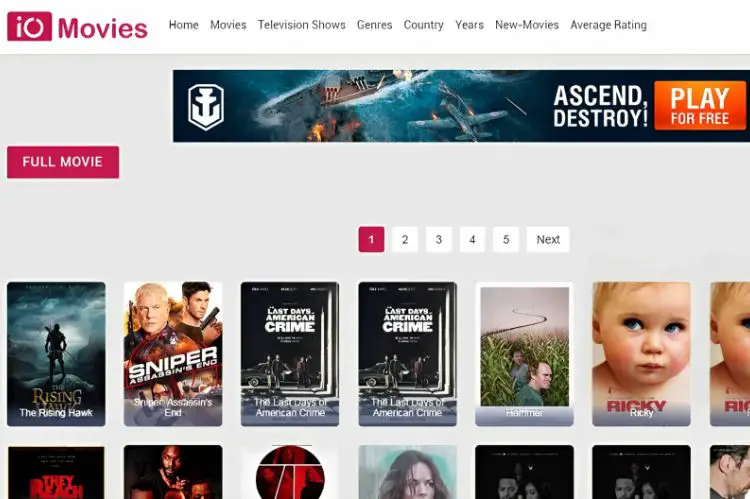Open the Country menu
The height and width of the screenshot is (499, 750).
point(423,25)
